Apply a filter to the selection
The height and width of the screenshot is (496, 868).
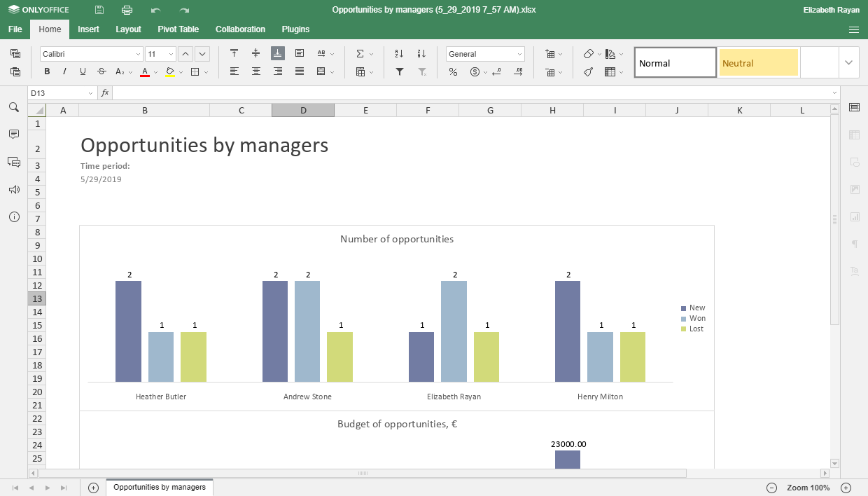click(398, 72)
